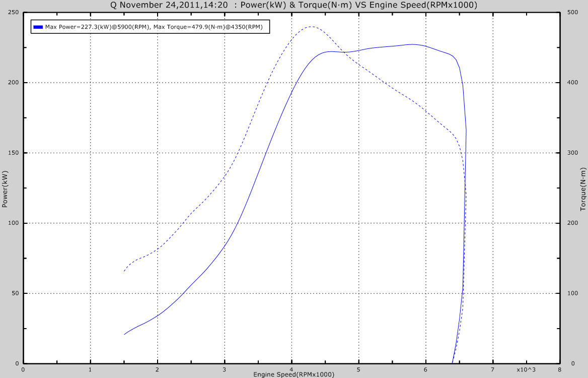Viewport: 588px width, 378px height.
Task: Click the 8 tick label on the x-axis
Action: [x=559, y=369]
